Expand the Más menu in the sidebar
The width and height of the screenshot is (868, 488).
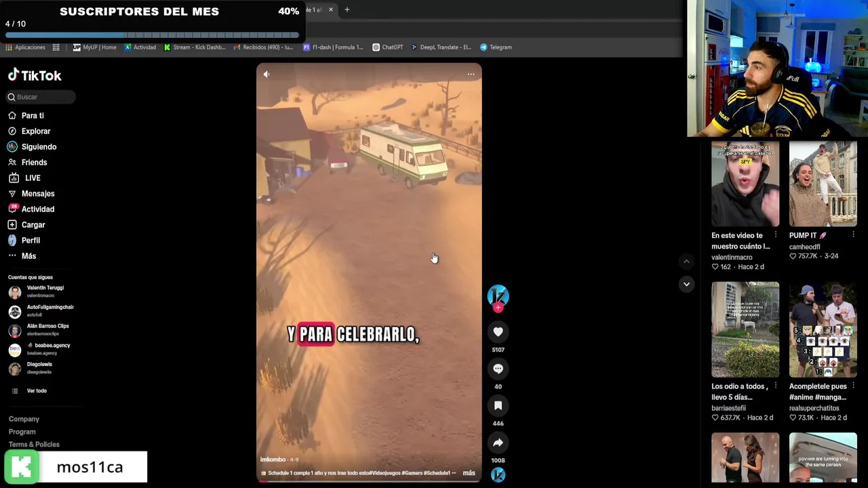[28, 256]
